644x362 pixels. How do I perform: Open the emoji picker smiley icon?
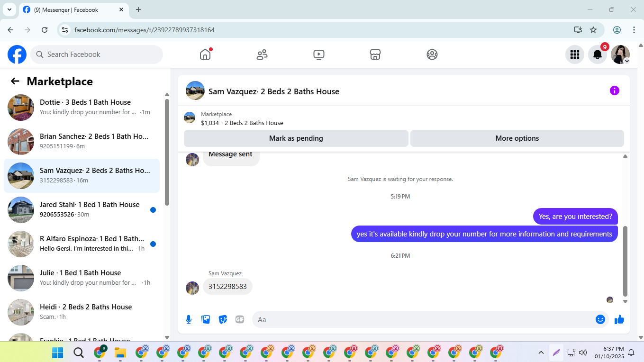[x=600, y=319]
